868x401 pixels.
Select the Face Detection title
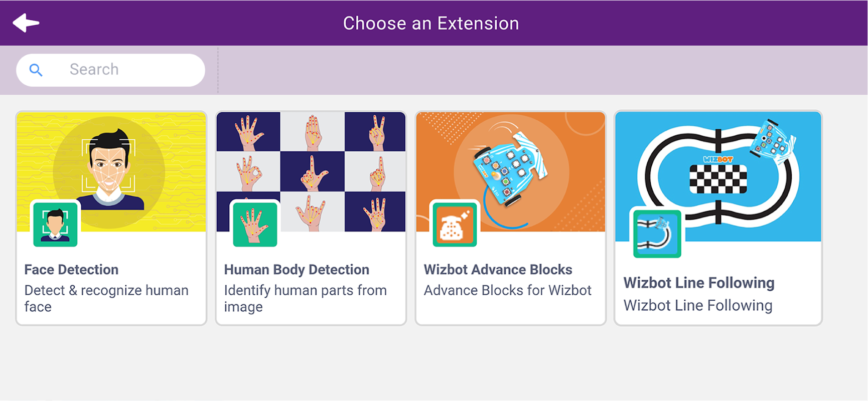pos(71,270)
